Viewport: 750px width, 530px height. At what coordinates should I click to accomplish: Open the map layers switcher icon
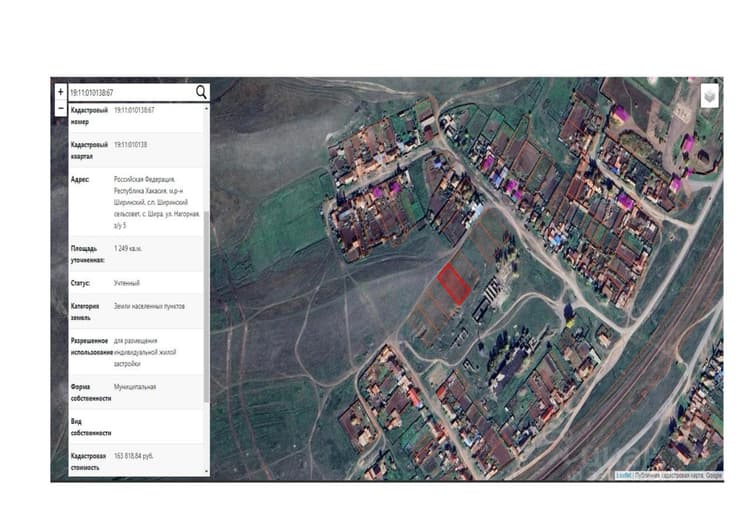click(710, 96)
